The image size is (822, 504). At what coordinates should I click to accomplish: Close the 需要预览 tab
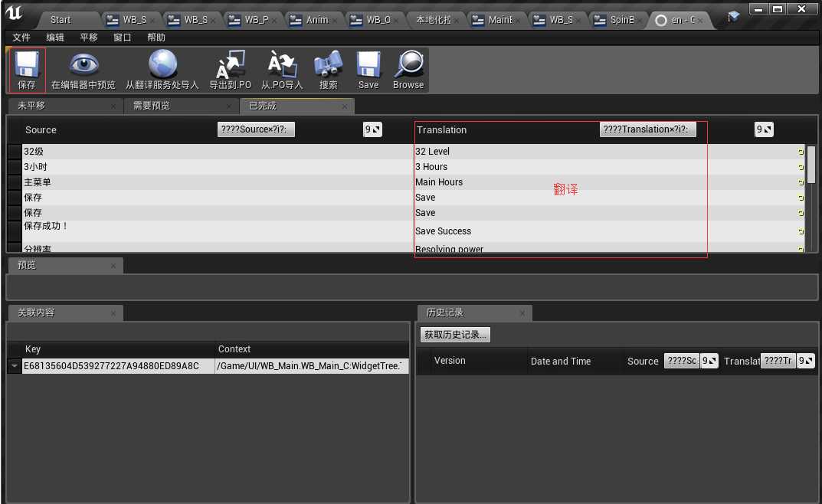point(228,106)
